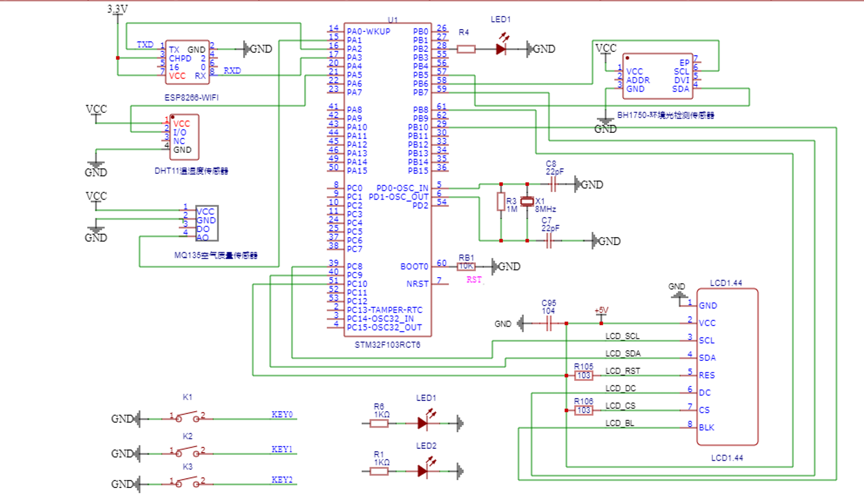Click the K3 push switch symbol
Viewport: 864px width, 504px height.
coord(187,482)
